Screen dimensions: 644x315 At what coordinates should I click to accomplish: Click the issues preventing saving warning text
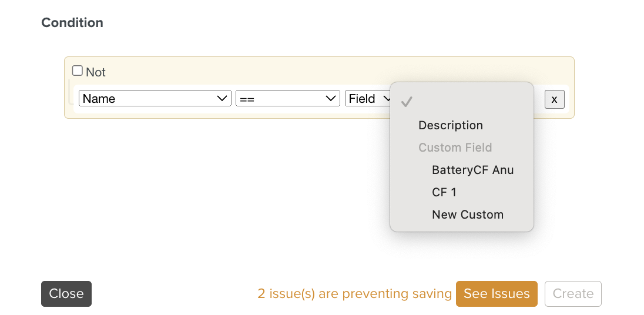coord(354,294)
